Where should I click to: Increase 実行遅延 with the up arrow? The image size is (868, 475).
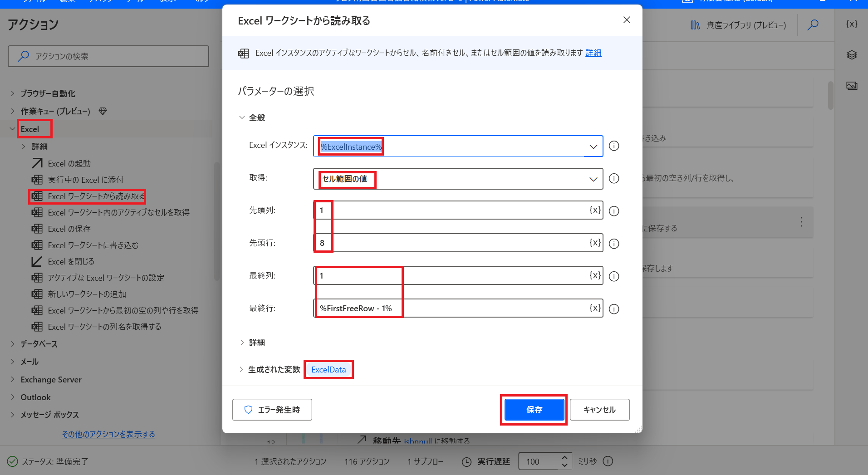click(x=564, y=457)
